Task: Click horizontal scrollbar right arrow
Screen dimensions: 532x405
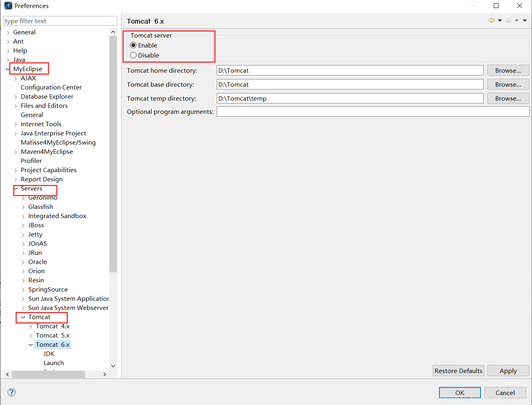Action: point(105,374)
